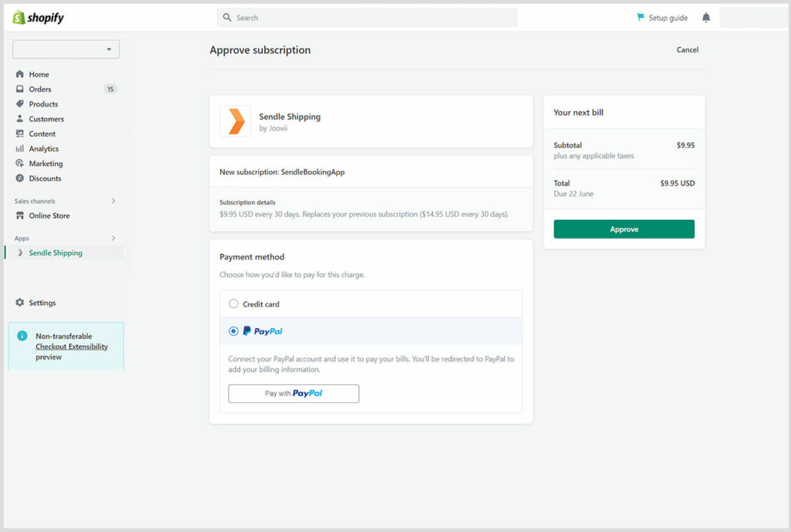This screenshot has width=791, height=532.
Task: Open Online Store sales channel
Action: point(49,215)
